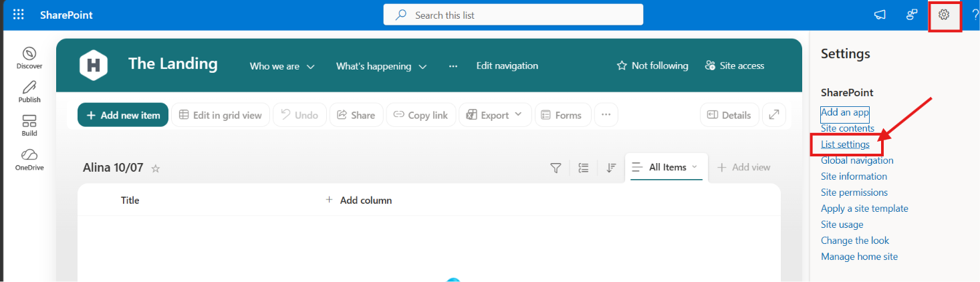This screenshot has height=282, width=980.
Task: Click Add column
Action: (359, 200)
